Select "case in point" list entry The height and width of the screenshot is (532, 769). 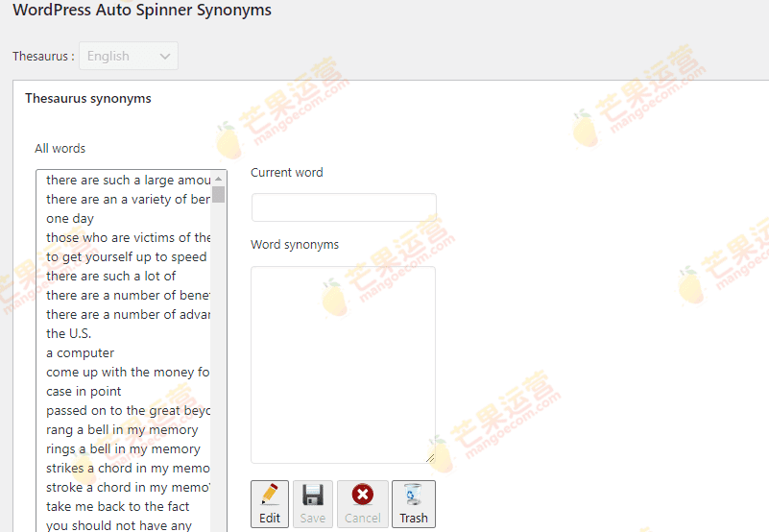point(84,391)
